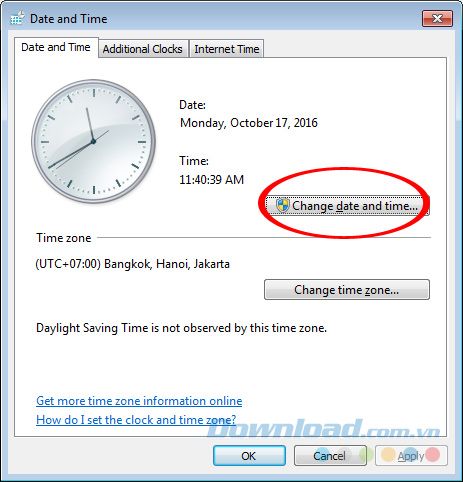The height and width of the screenshot is (482, 463).
Task: Click the Monday, October 17, 2016 date text
Action: coord(249,123)
